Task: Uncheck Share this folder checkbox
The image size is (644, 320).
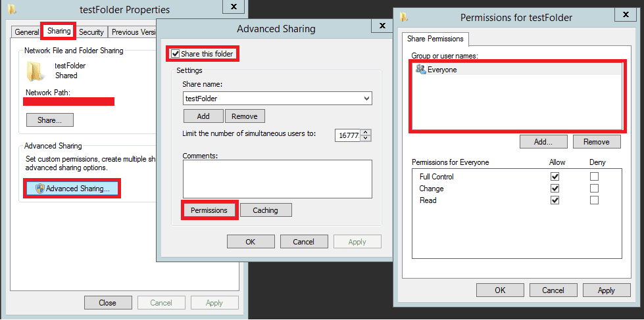Action: (x=175, y=54)
